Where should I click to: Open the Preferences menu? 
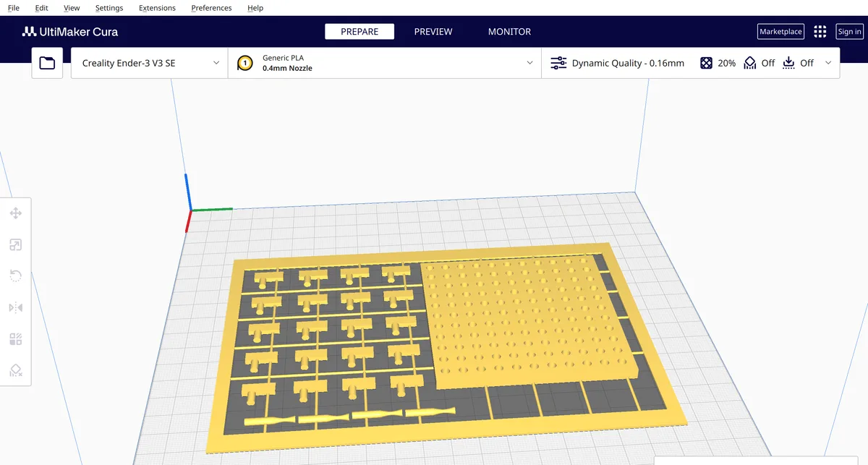click(x=211, y=8)
